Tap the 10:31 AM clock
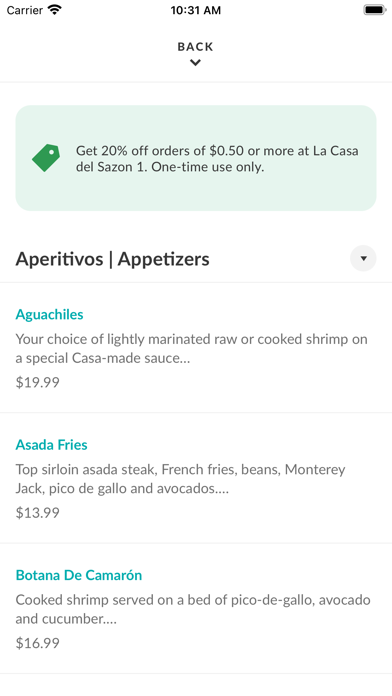Viewport: 392px width, 696px height. pyautogui.click(x=196, y=10)
